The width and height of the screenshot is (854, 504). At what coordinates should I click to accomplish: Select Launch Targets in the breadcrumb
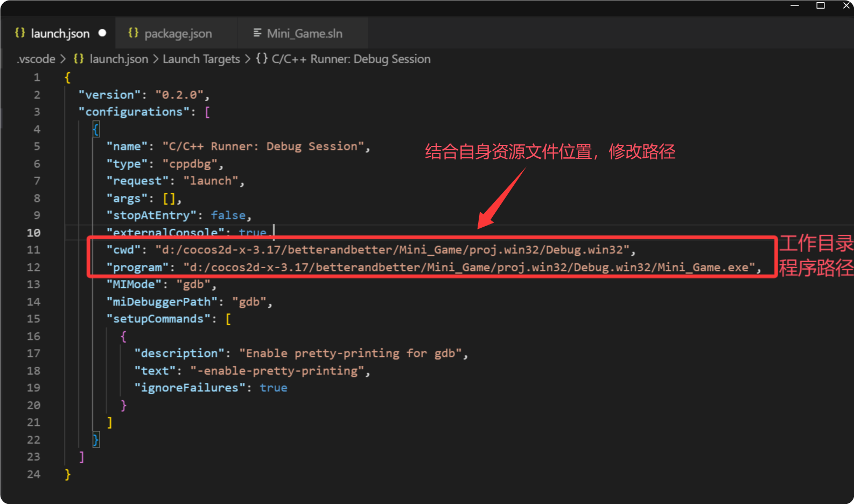201,59
